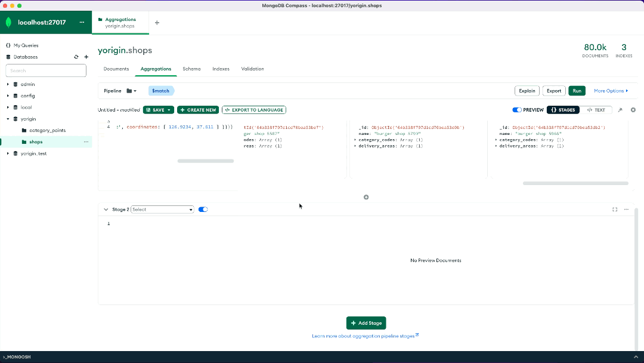Expand category_codes array in burger shop 5965
Screen dimensions: 644x363
(496, 140)
